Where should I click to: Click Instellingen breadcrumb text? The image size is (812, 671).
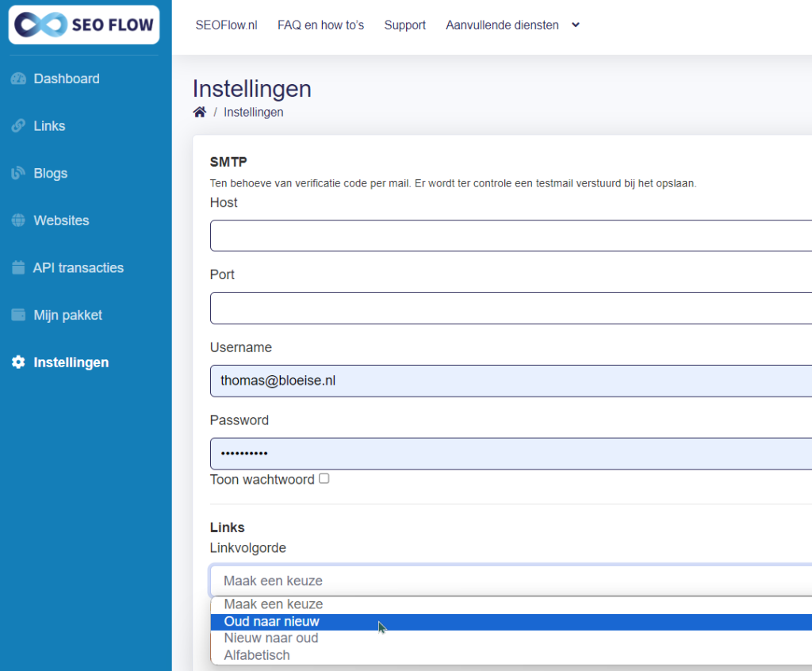[253, 112]
